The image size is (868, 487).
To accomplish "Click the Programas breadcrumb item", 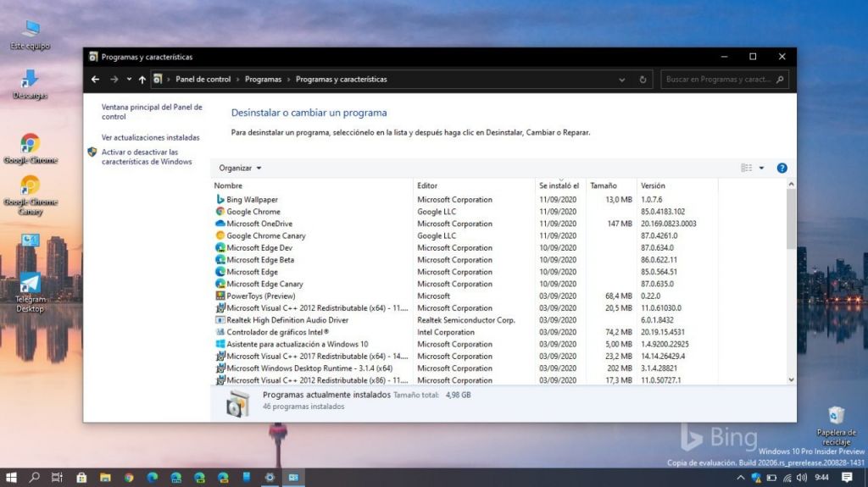I will pos(263,80).
